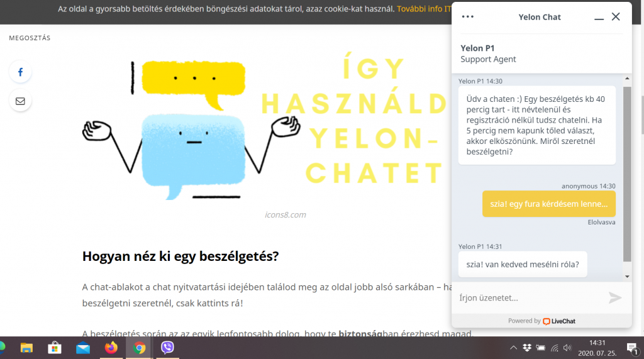Click the 'Yelon Chat' window title
The image size is (644, 359).
tap(539, 17)
